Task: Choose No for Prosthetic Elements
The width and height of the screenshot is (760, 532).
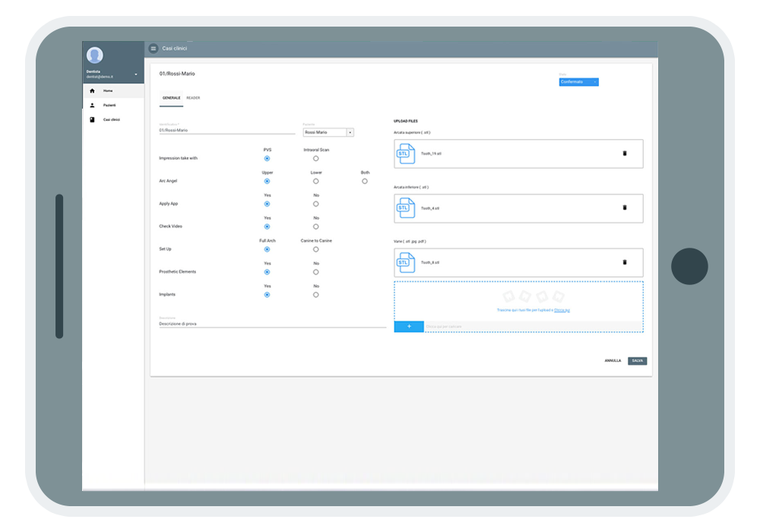Action: pos(316,272)
